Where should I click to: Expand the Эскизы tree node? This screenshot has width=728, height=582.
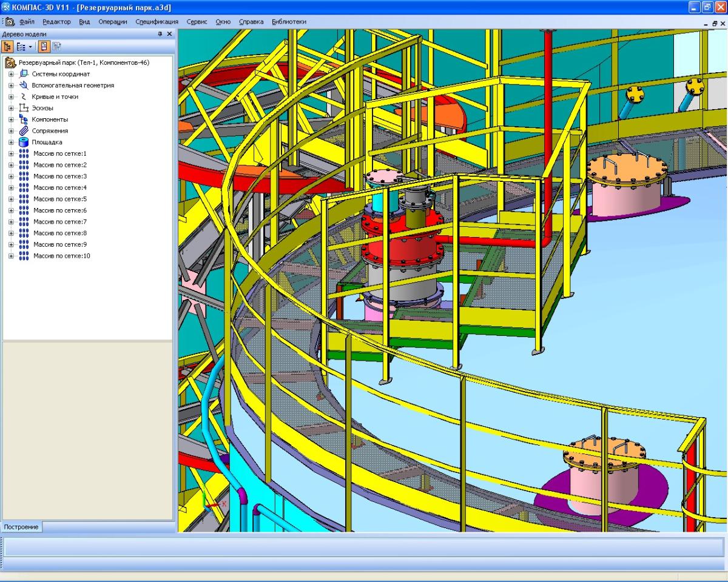11,109
